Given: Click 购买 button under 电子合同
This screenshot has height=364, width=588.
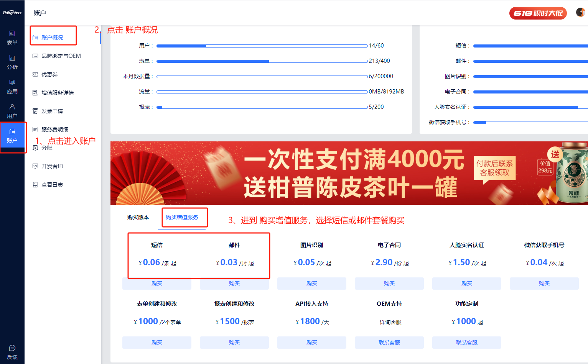Looking at the screenshot, I should (x=389, y=284).
